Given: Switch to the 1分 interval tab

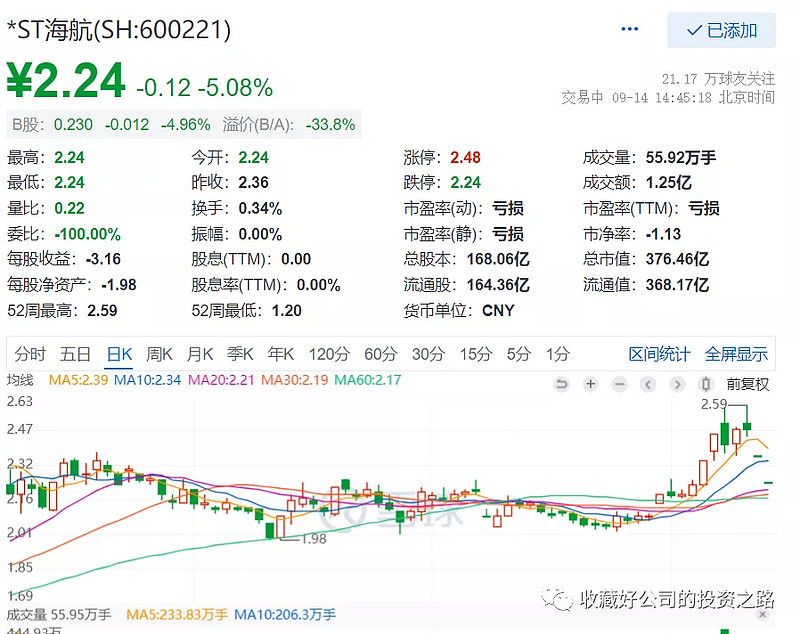Looking at the screenshot, I should [x=558, y=353].
